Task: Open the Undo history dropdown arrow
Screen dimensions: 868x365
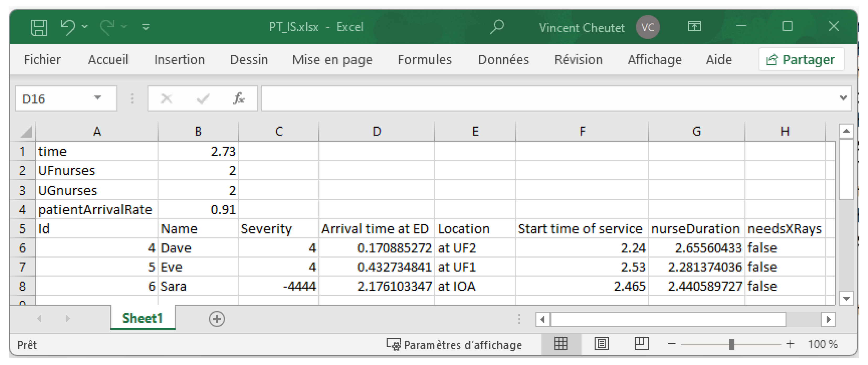Action: [85, 27]
